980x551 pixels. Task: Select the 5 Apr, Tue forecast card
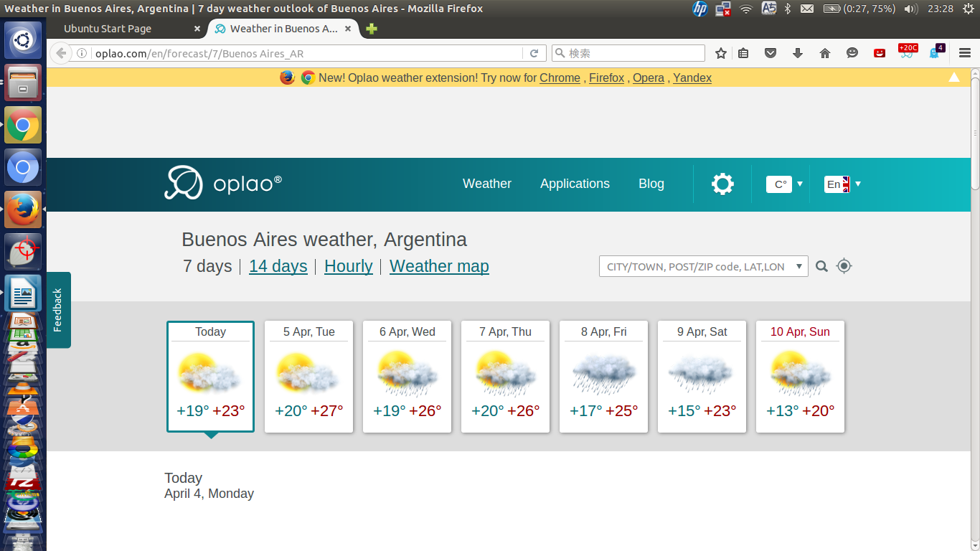(x=309, y=377)
